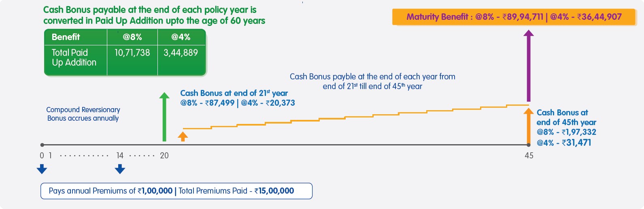The height and width of the screenshot is (209, 644).
Task: Click the Total Paid Up Addition row label
Action: pyautogui.click(x=74, y=58)
